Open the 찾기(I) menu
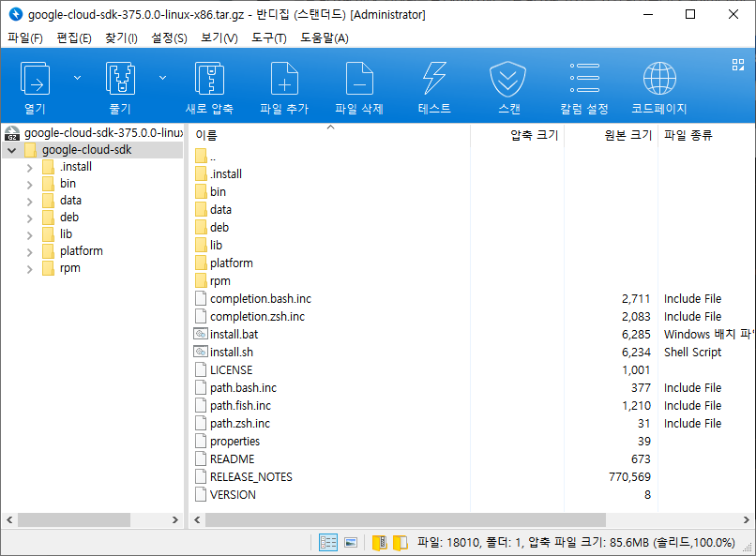This screenshot has width=756, height=556. [122, 38]
